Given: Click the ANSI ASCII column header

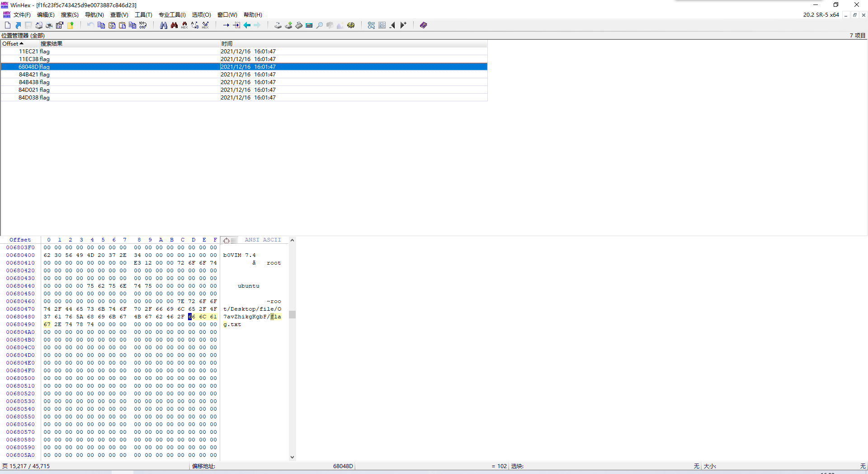Looking at the screenshot, I should (x=263, y=240).
